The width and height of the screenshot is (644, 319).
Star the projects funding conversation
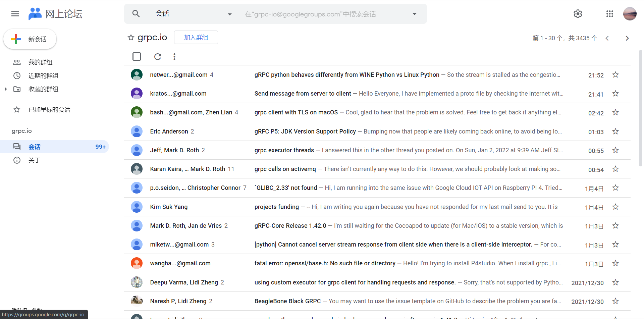(x=615, y=207)
